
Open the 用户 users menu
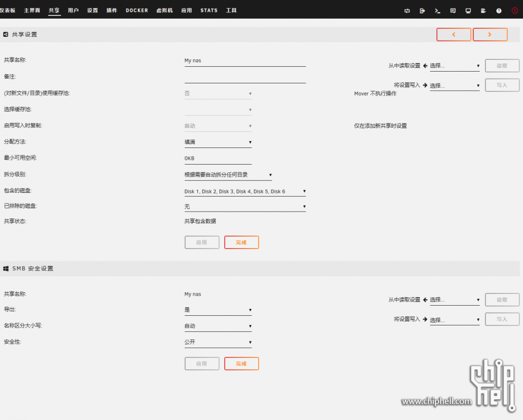[73, 10]
